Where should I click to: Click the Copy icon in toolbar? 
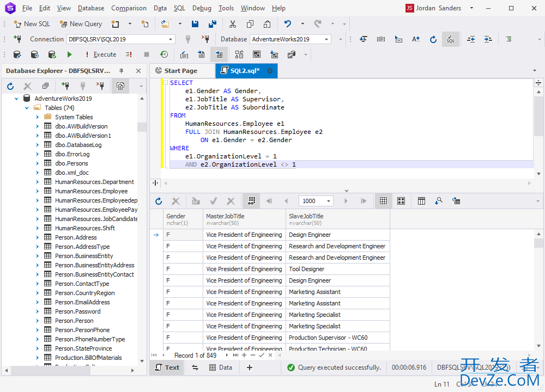pyautogui.click(x=250, y=24)
